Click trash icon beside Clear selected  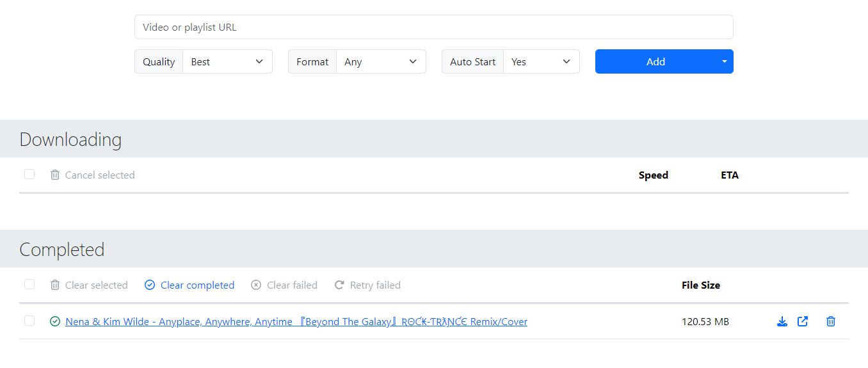pyautogui.click(x=55, y=285)
